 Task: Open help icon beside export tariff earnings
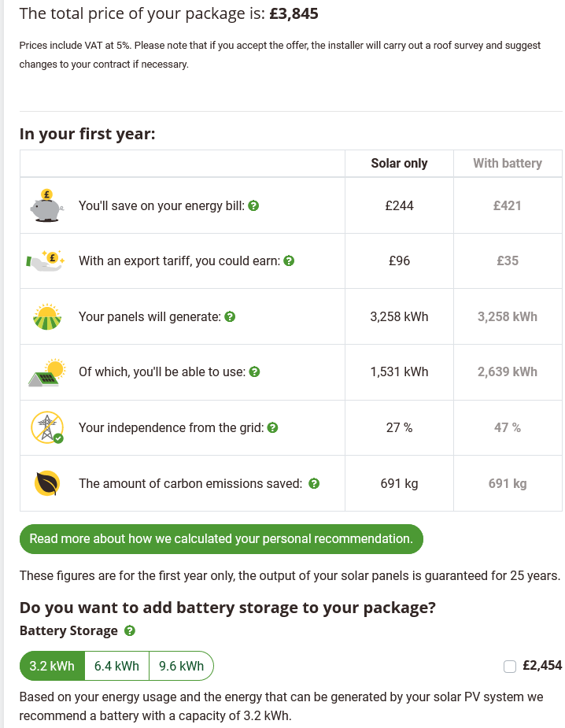tap(289, 261)
